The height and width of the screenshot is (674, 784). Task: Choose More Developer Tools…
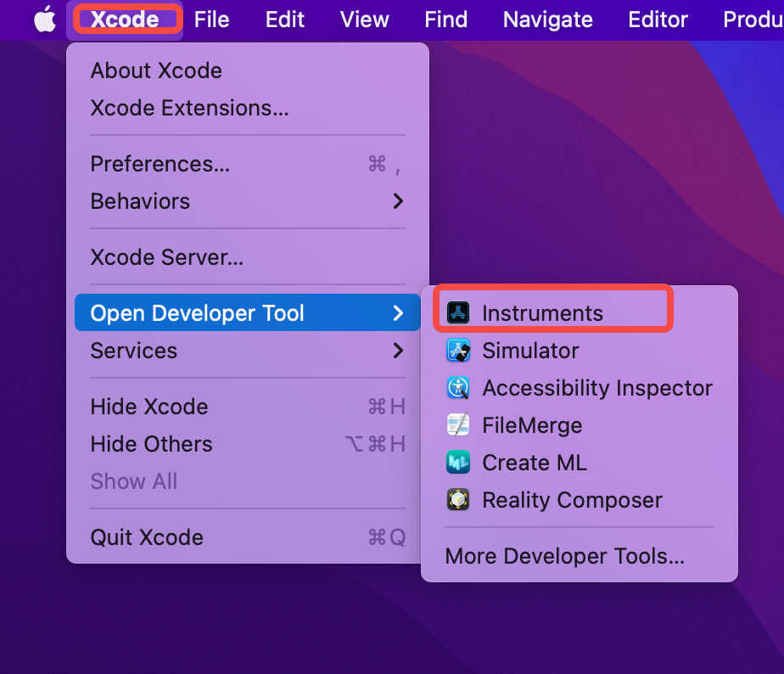pos(580,556)
